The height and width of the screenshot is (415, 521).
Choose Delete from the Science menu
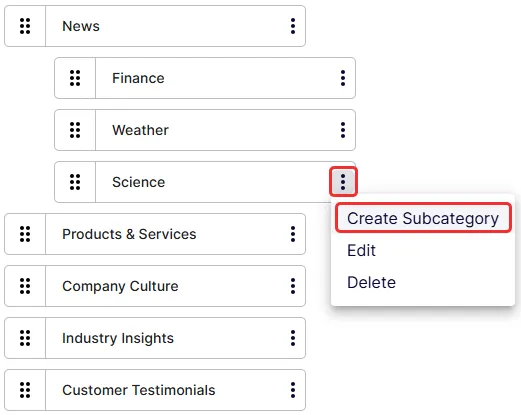point(371,282)
